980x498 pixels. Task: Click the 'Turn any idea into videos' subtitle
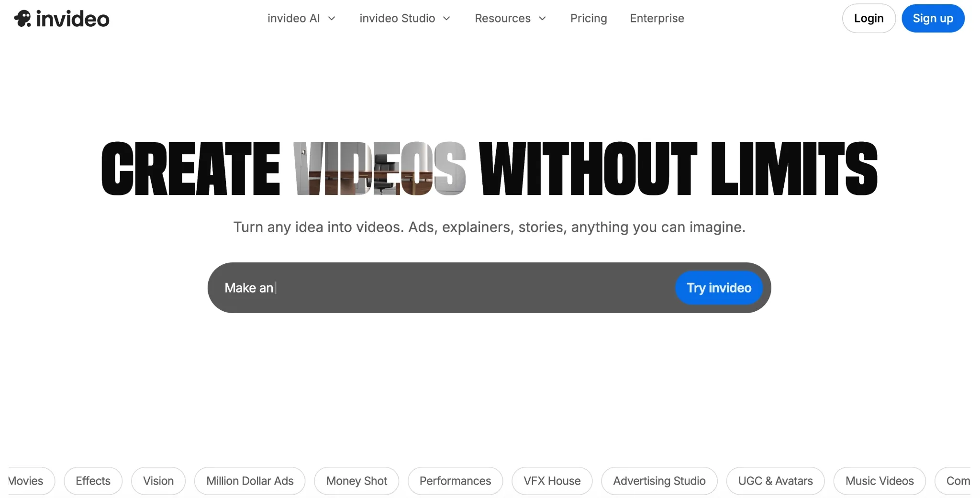pyautogui.click(x=489, y=227)
